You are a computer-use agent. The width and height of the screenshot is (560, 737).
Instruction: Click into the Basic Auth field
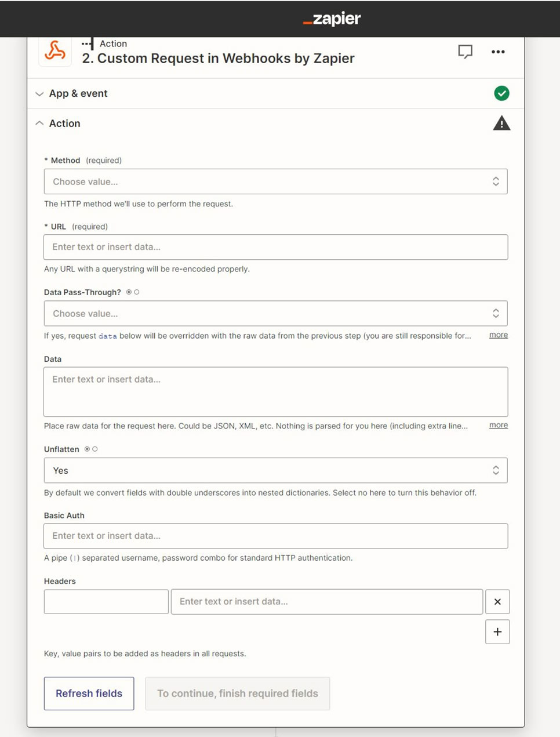[x=275, y=536]
